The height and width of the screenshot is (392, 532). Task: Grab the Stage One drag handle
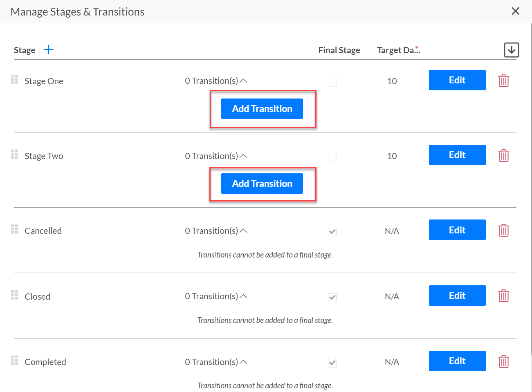15,79
